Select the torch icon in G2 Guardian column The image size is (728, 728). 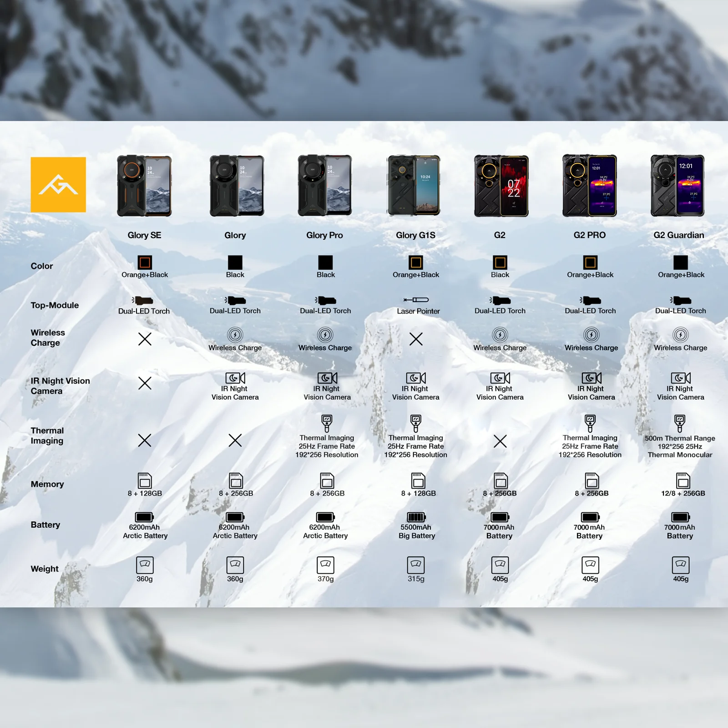coord(681,300)
